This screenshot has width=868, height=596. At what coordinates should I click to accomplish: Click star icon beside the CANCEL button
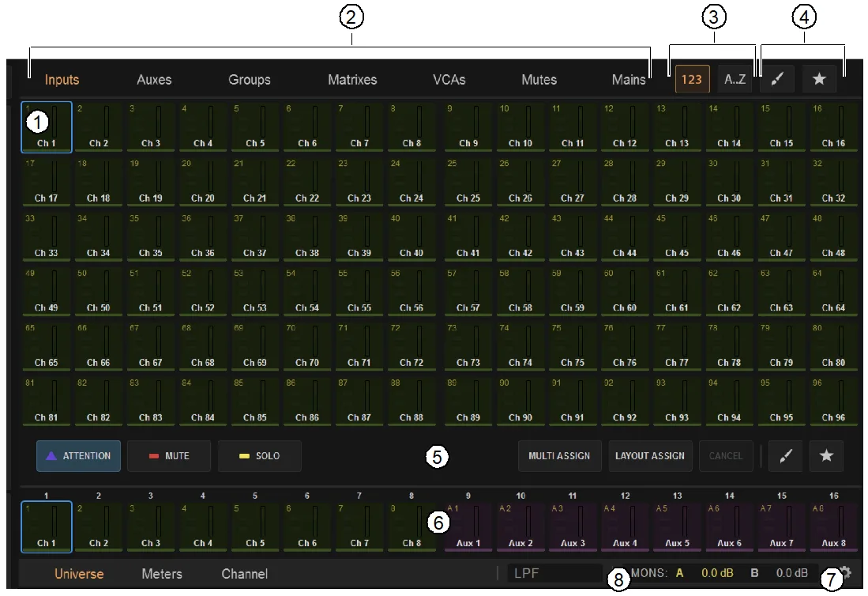pyautogui.click(x=826, y=456)
